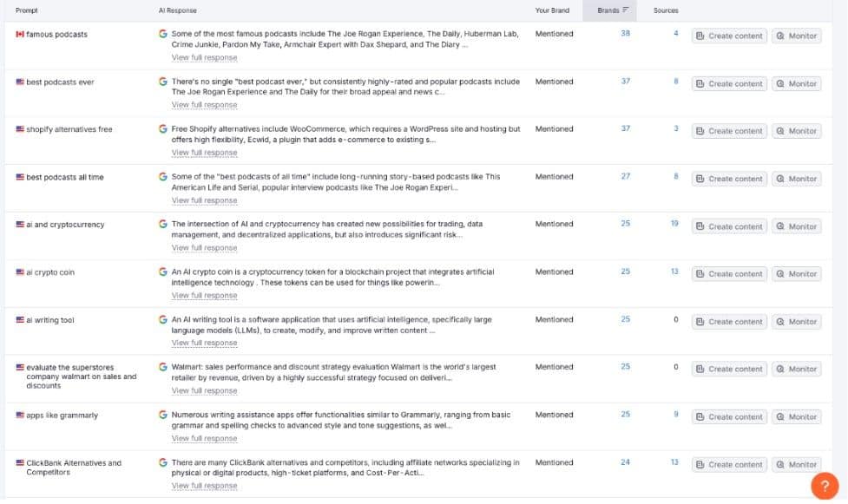Click Monitor for ai crypto coin row
This screenshot has width=848, height=504.
click(797, 274)
